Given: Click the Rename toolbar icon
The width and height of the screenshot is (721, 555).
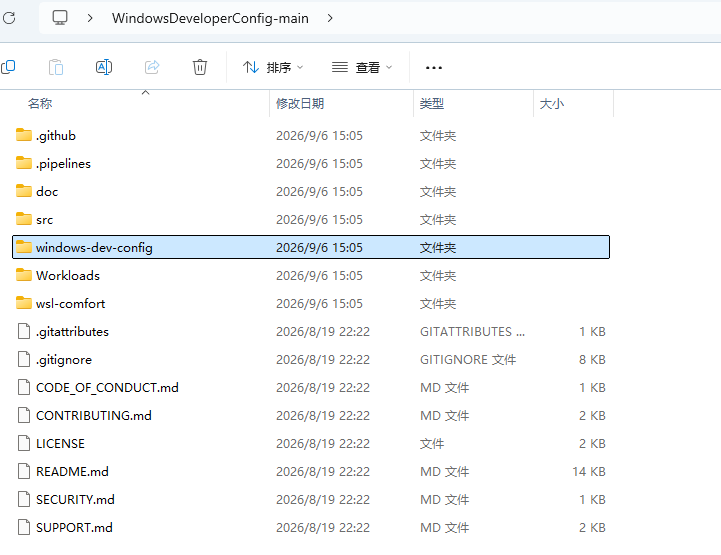Looking at the screenshot, I should pos(104,67).
